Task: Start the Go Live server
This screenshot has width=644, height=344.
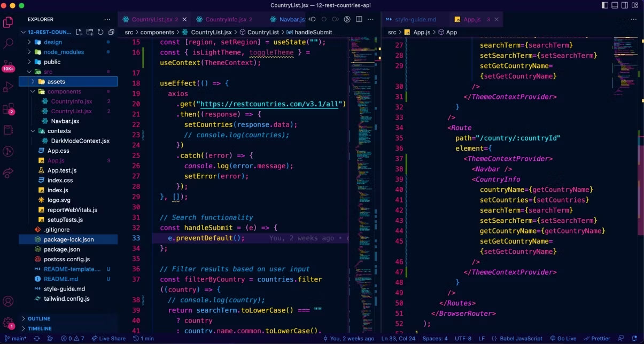Action: [563, 338]
